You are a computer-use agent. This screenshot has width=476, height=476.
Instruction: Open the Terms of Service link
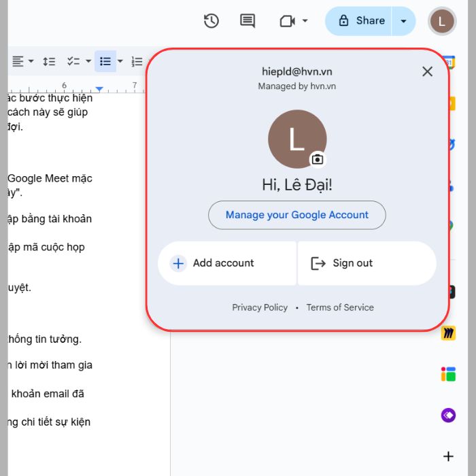pyautogui.click(x=340, y=307)
